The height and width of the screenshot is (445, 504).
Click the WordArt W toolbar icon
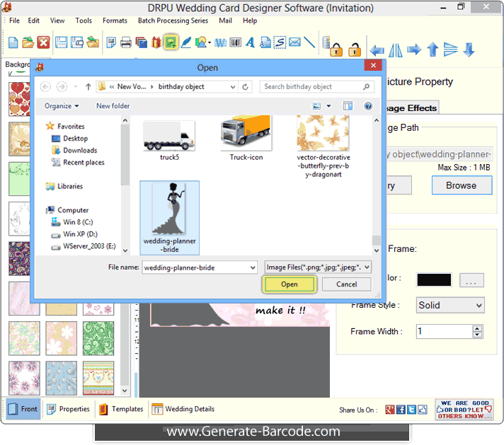(x=221, y=42)
